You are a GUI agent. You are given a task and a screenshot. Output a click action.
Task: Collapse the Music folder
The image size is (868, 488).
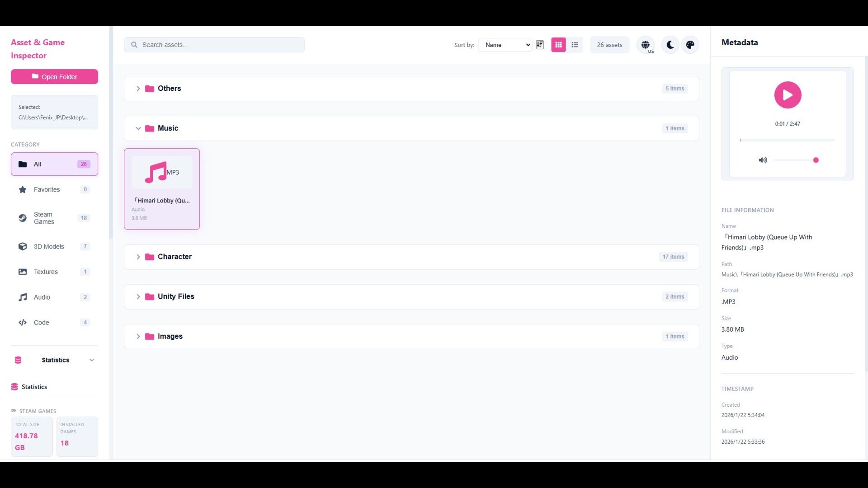click(138, 128)
